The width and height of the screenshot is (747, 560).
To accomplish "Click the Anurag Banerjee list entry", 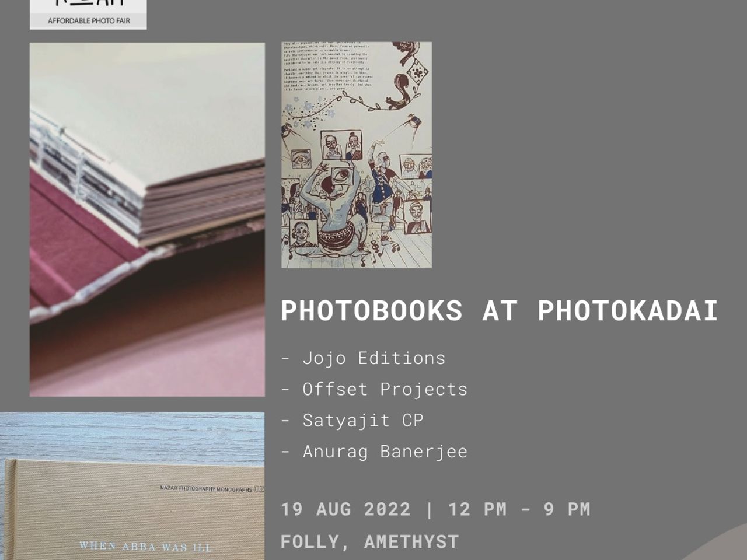I will [x=374, y=451].
